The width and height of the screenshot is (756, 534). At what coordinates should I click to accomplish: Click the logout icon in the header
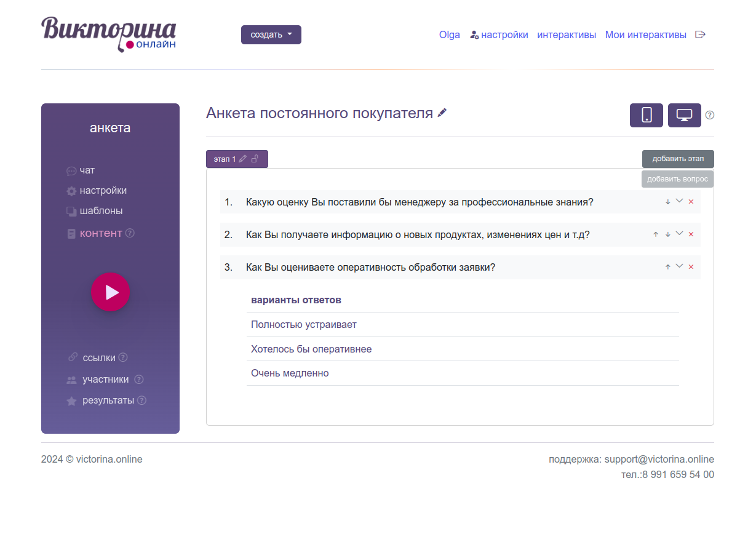tap(700, 34)
